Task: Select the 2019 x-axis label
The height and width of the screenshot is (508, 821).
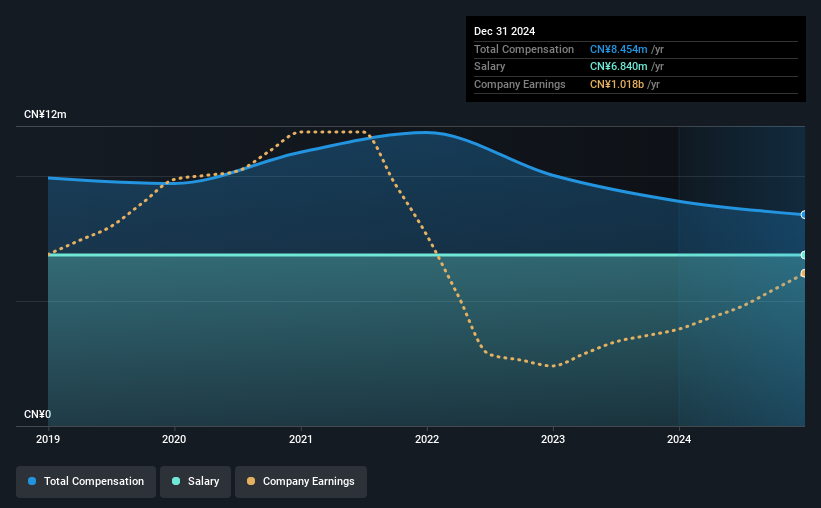Action: (x=48, y=439)
